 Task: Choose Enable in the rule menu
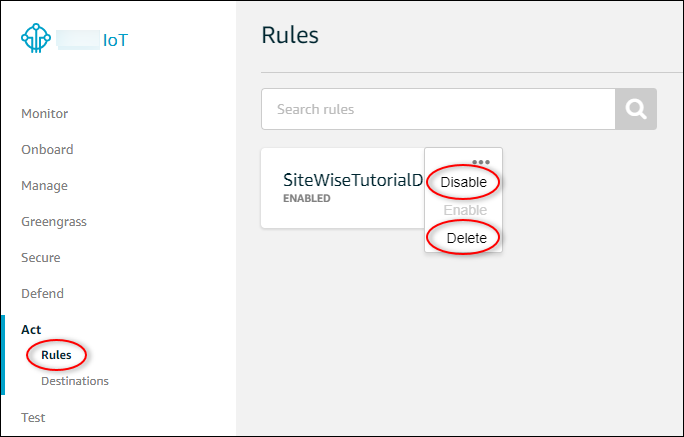(465, 210)
